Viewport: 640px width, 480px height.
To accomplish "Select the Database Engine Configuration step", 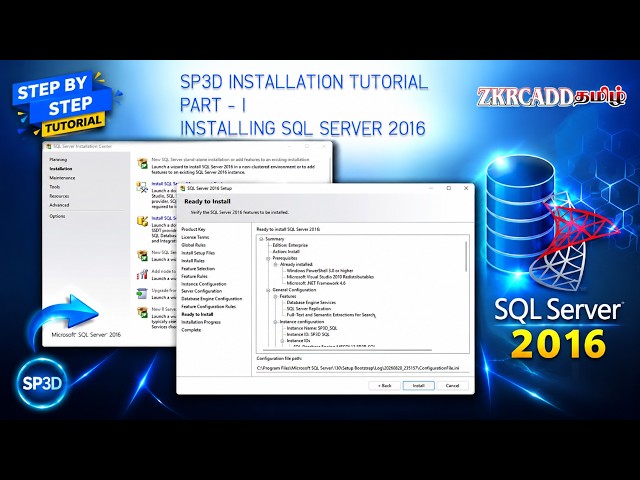I will click(212, 299).
